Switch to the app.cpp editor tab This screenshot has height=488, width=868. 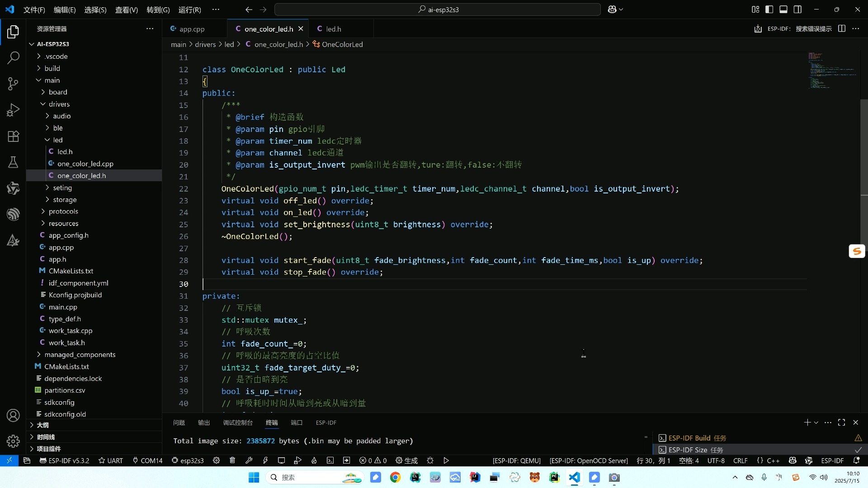[x=192, y=29]
